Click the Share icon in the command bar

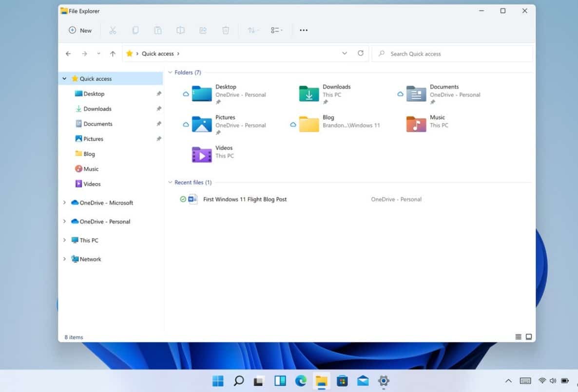click(203, 30)
